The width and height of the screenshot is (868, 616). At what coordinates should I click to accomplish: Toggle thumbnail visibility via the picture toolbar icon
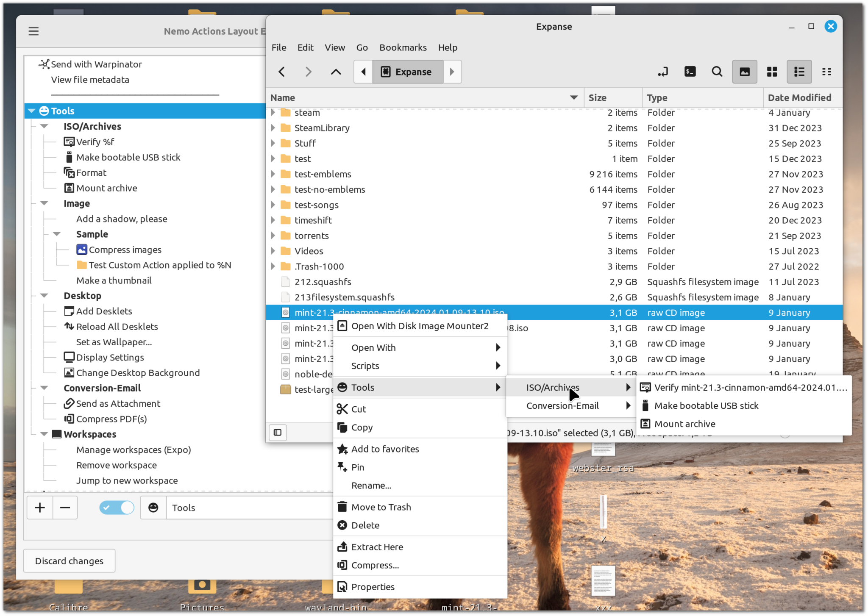pos(745,72)
